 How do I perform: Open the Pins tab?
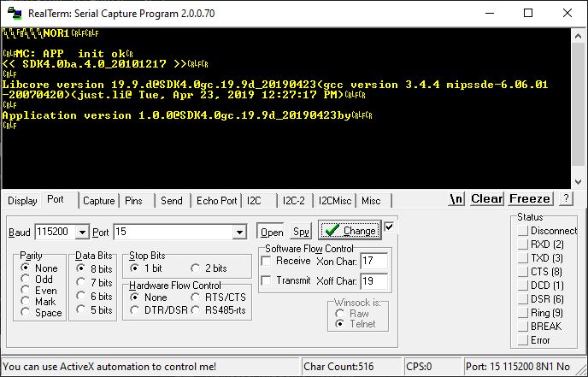pyautogui.click(x=133, y=201)
